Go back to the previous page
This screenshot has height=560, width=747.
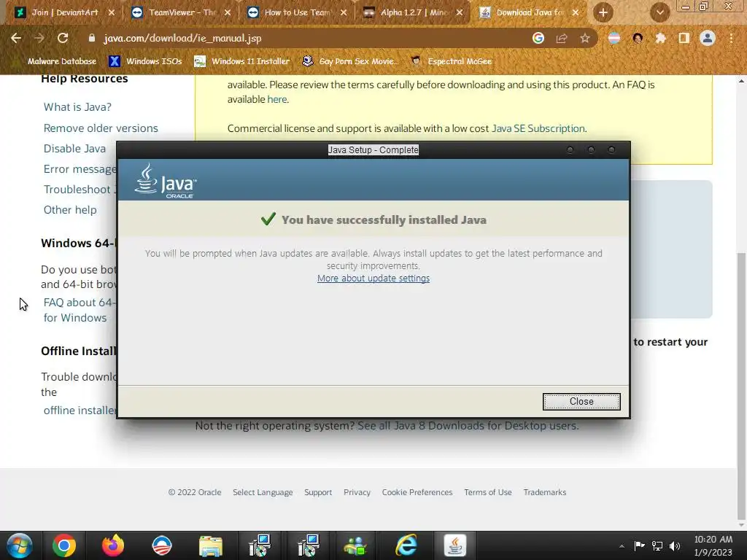pos(16,38)
